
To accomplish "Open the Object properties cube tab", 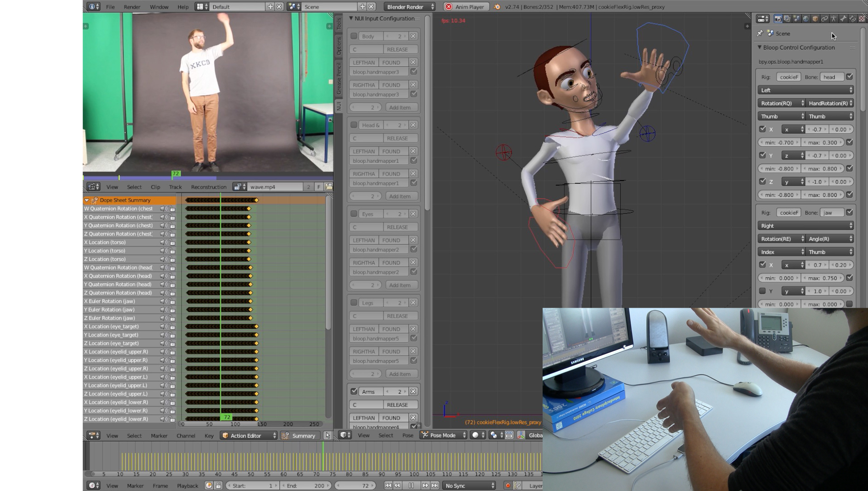I will pos(815,19).
